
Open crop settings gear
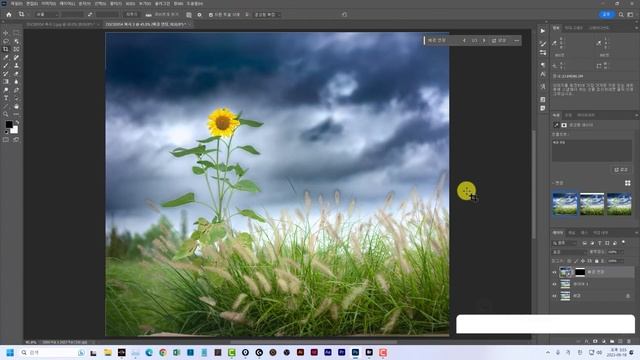click(199, 15)
